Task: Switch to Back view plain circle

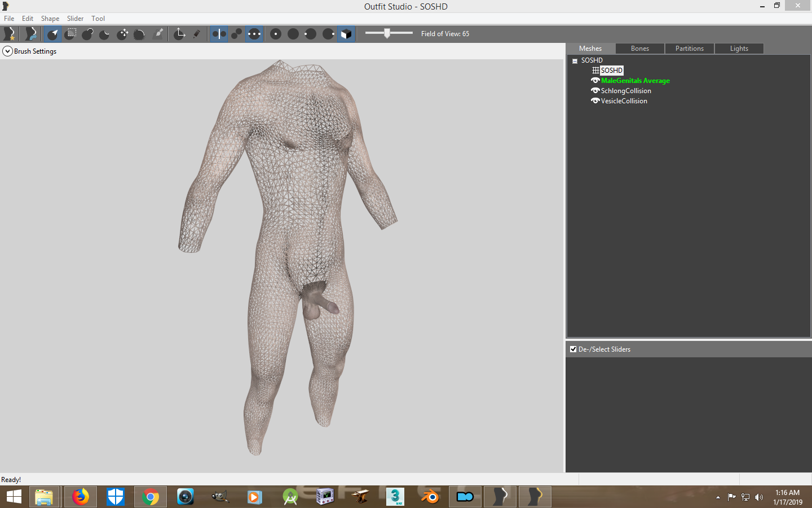Action: (x=293, y=34)
